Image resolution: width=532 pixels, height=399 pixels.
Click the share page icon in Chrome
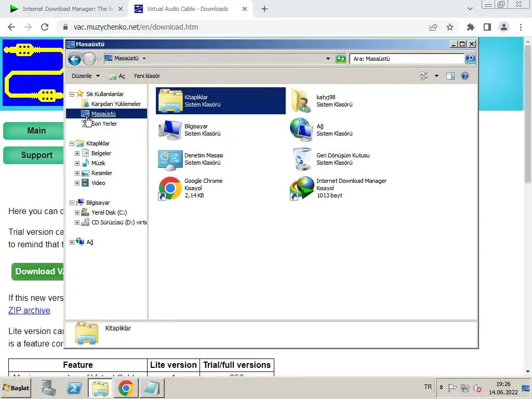click(x=433, y=27)
